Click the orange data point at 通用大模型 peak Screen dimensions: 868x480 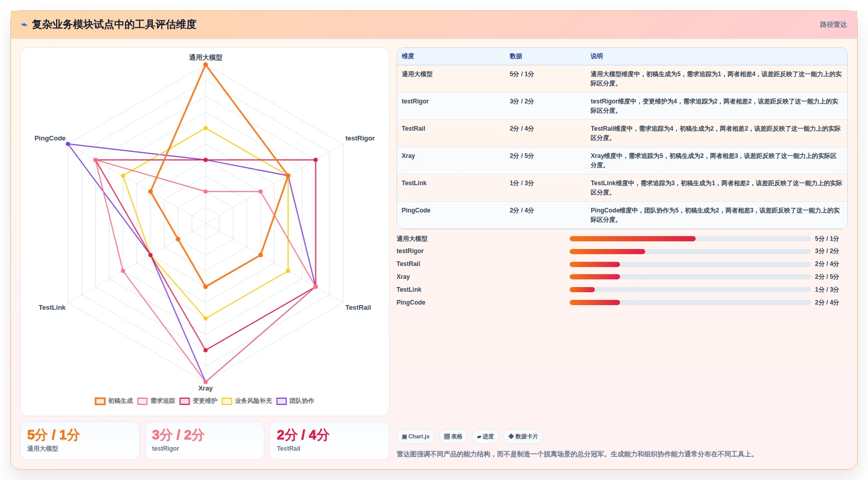click(205, 65)
